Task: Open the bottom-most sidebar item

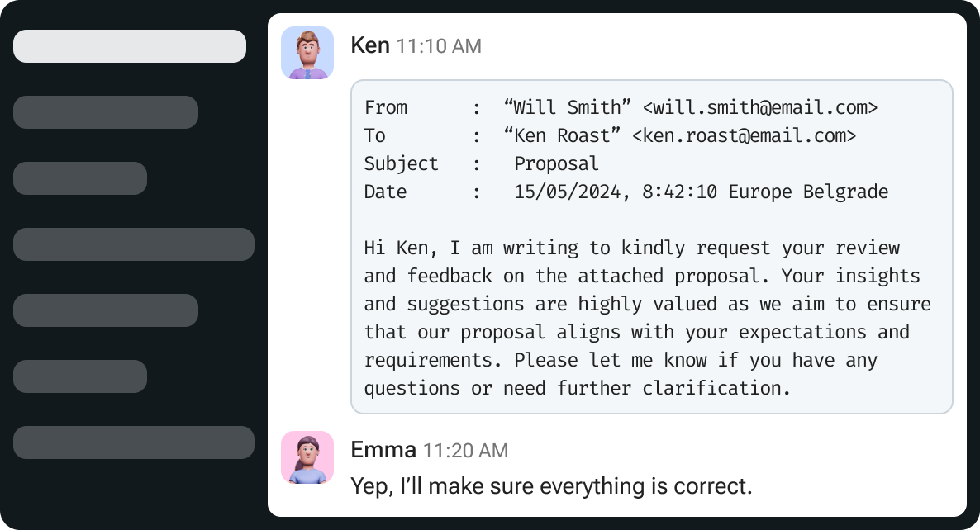Action: (134, 442)
